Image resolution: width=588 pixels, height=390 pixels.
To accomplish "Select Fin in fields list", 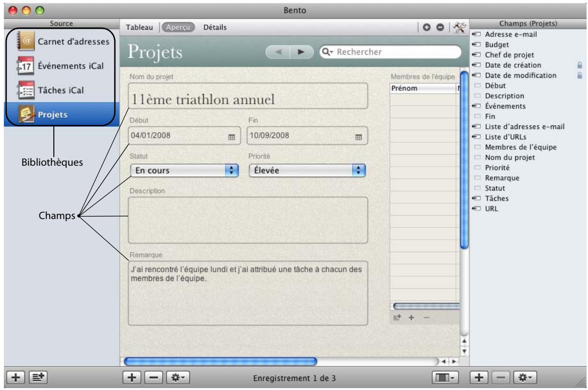I will pos(490,116).
